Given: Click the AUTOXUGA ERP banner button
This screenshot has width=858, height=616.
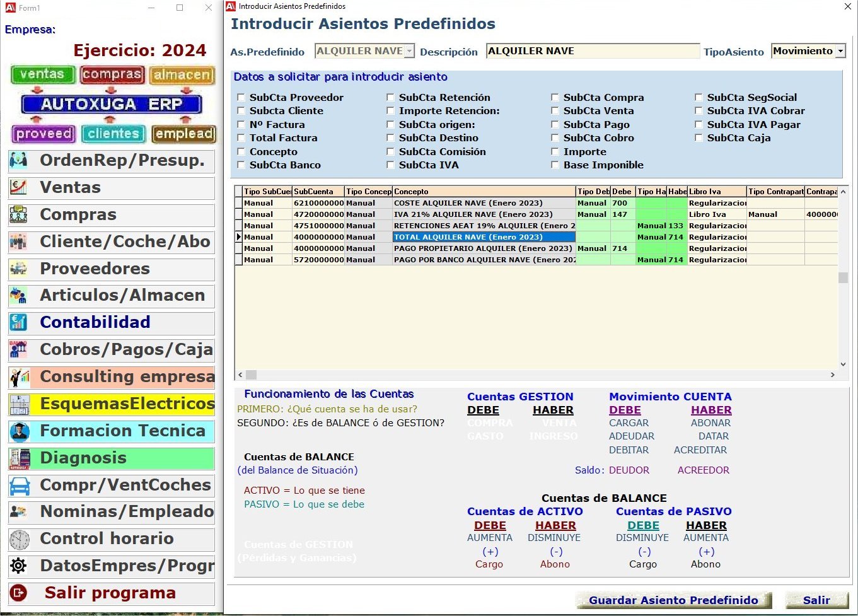Looking at the screenshot, I should [112, 104].
